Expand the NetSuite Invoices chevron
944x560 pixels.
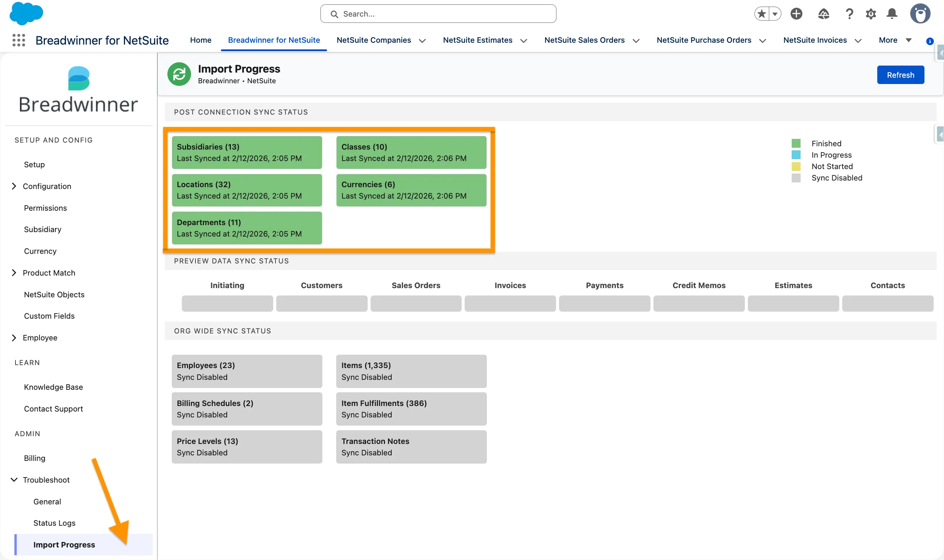(x=858, y=41)
